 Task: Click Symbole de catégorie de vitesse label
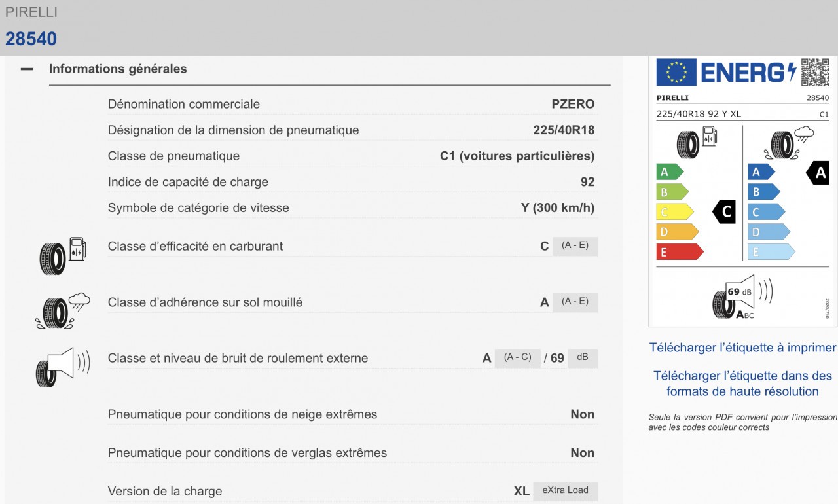[198, 208]
